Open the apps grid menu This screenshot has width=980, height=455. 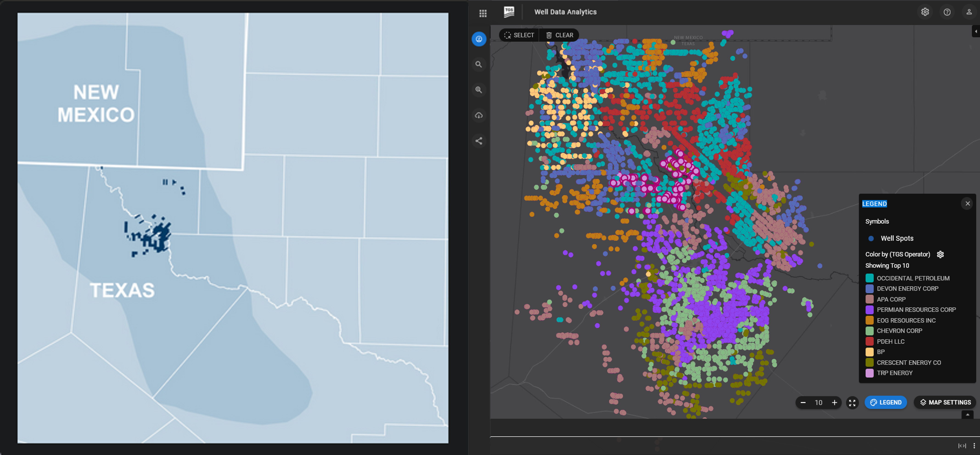point(483,13)
